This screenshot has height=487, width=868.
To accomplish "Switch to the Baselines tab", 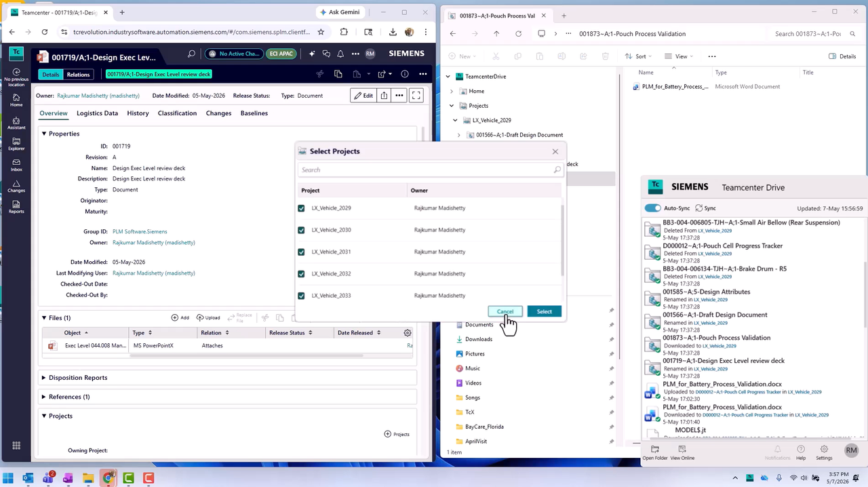I will tap(254, 113).
